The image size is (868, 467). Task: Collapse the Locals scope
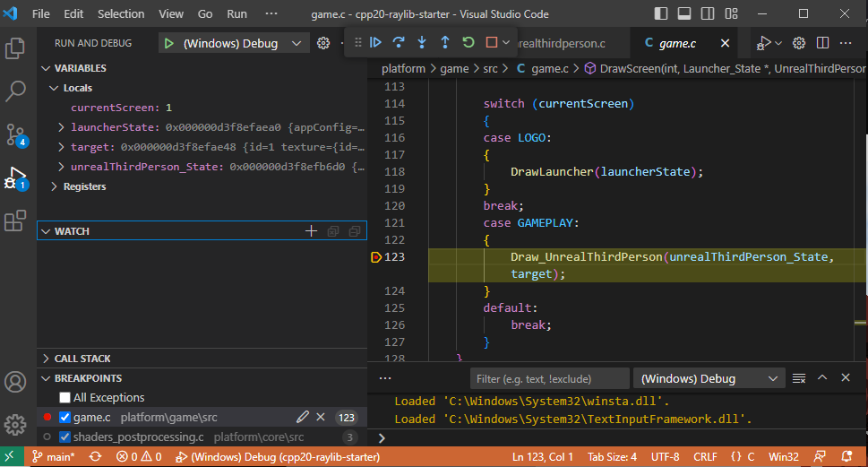pos(54,88)
